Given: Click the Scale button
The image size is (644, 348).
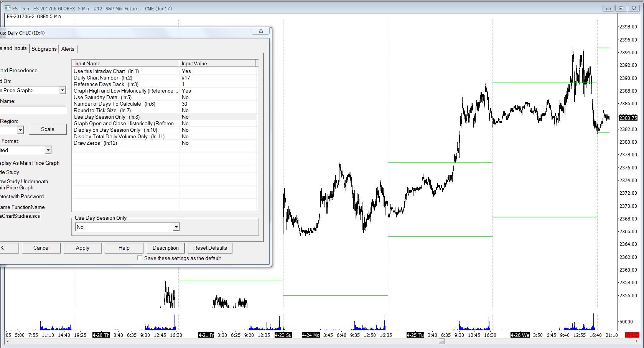Looking at the screenshot, I should 48,129.
